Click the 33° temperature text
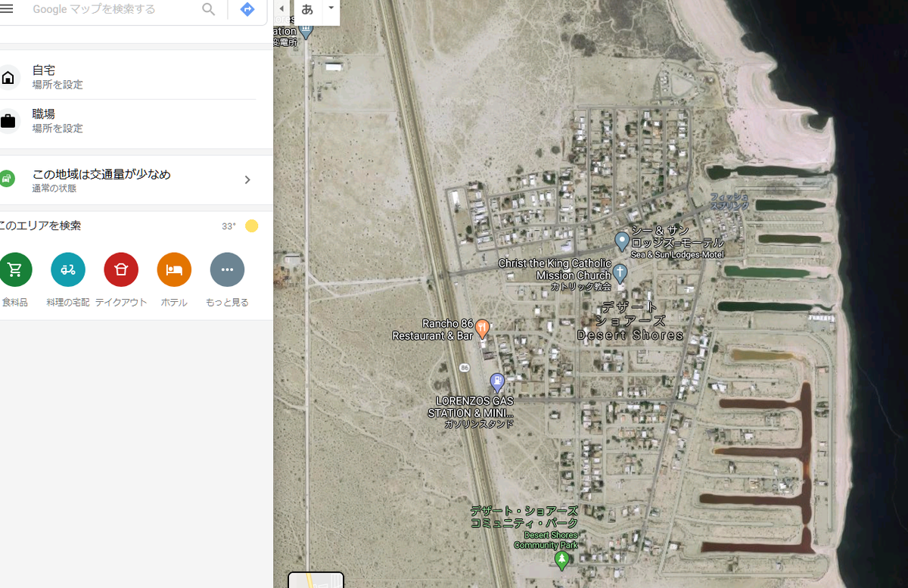The width and height of the screenshot is (908, 588). click(229, 226)
